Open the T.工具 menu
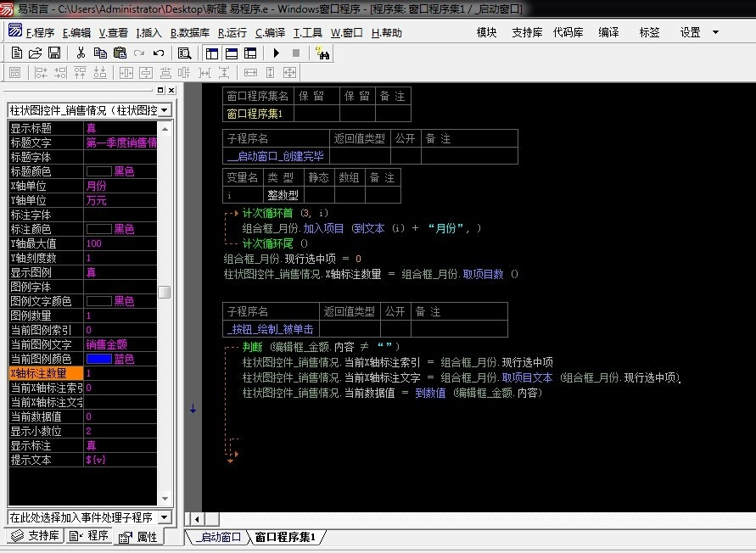The height and width of the screenshot is (553, 756). (x=308, y=33)
